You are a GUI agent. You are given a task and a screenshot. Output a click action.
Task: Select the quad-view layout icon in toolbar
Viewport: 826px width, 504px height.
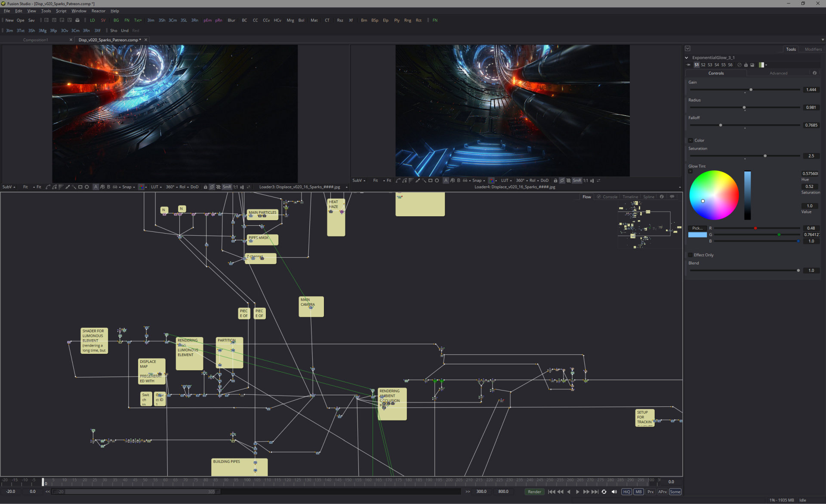70,20
